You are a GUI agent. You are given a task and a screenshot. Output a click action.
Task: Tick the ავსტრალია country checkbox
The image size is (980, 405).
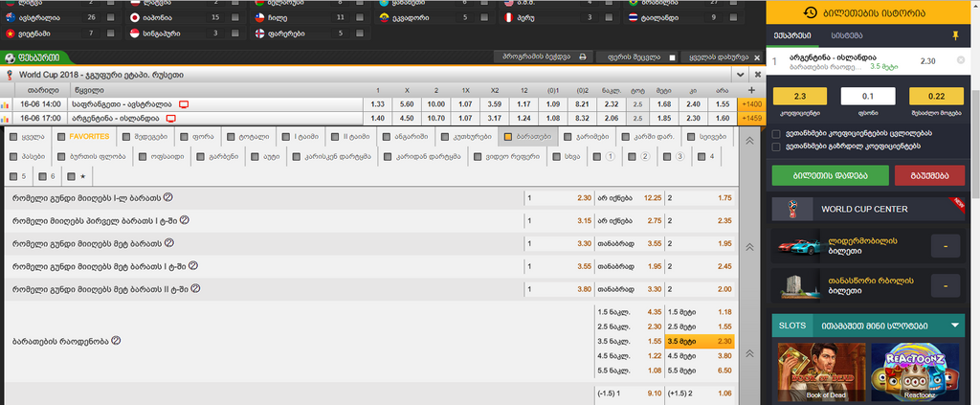[110, 17]
